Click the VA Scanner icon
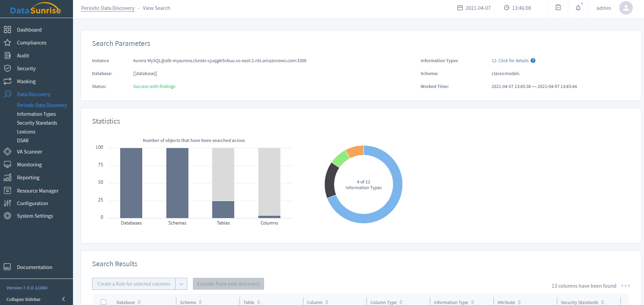Image resolution: width=644 pixels, height=305 pixels. [x=7, y=151]
